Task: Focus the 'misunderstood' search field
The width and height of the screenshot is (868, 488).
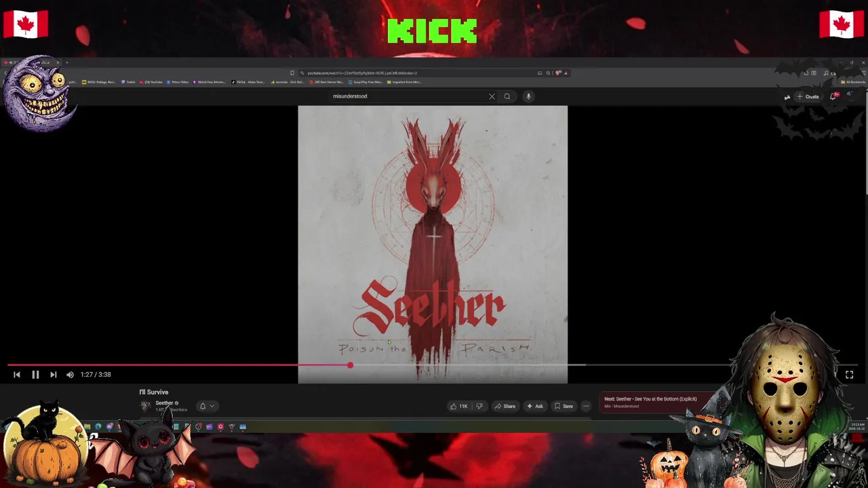Action: pyautogui.click(x=407, y=96)
